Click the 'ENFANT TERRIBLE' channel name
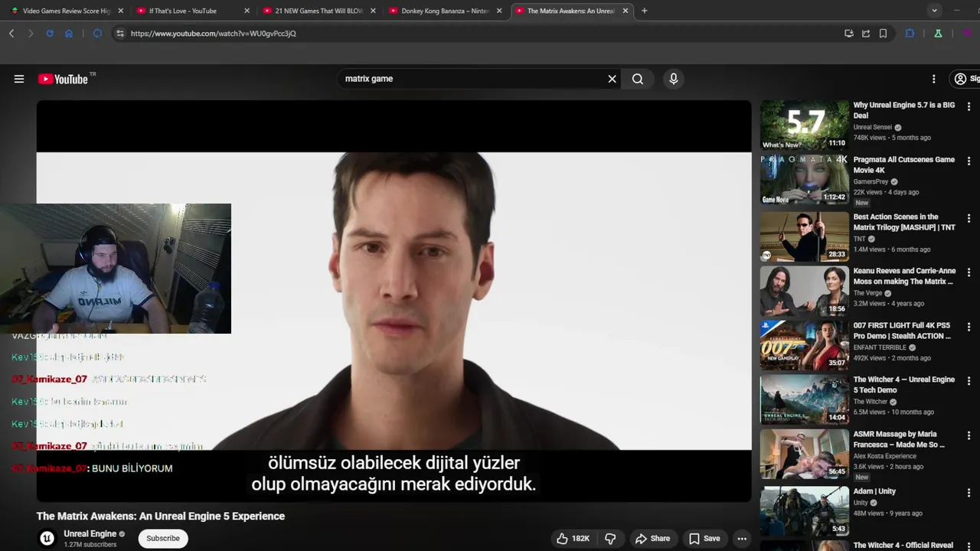Viewport: 980px width, 551px height. point(880,347)
